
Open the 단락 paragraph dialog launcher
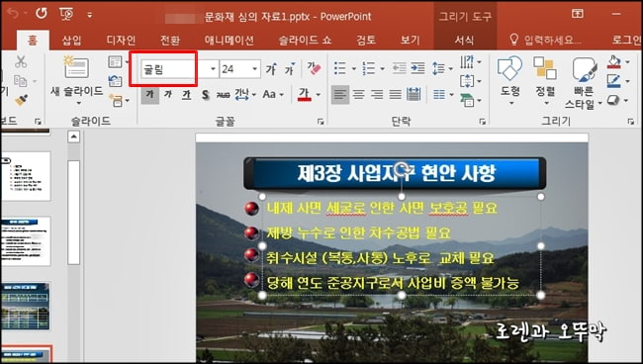tap(483, 122)
